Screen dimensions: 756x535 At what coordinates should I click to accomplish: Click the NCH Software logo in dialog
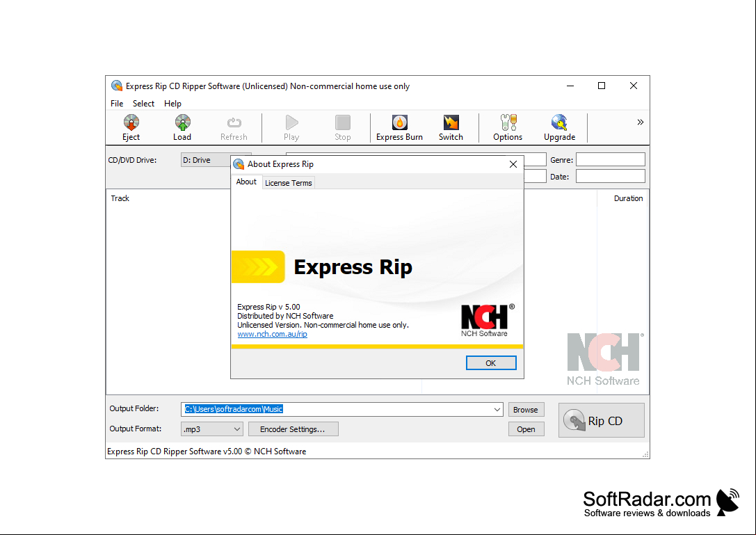486,320
